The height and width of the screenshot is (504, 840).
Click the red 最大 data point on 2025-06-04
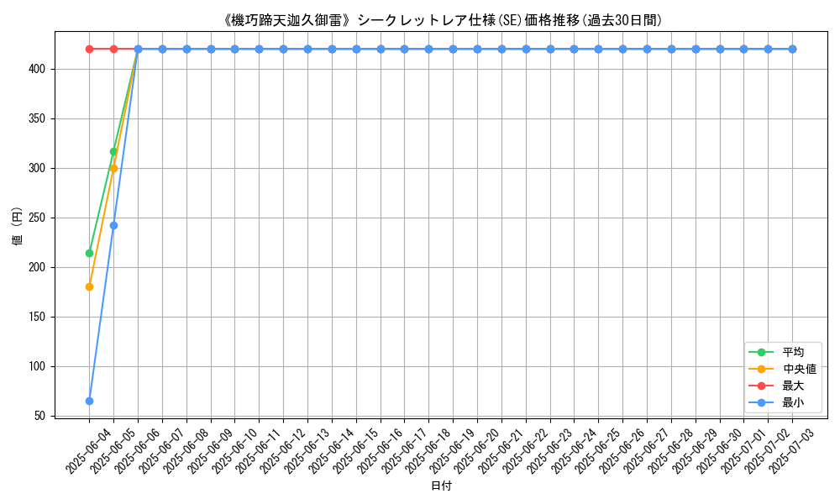click(90, 50)
